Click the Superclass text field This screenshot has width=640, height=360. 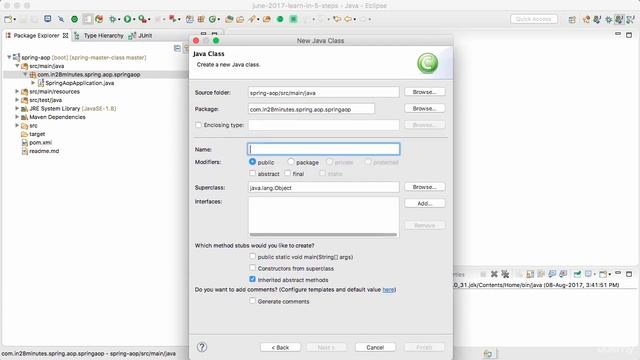click(x=324, y=187)
